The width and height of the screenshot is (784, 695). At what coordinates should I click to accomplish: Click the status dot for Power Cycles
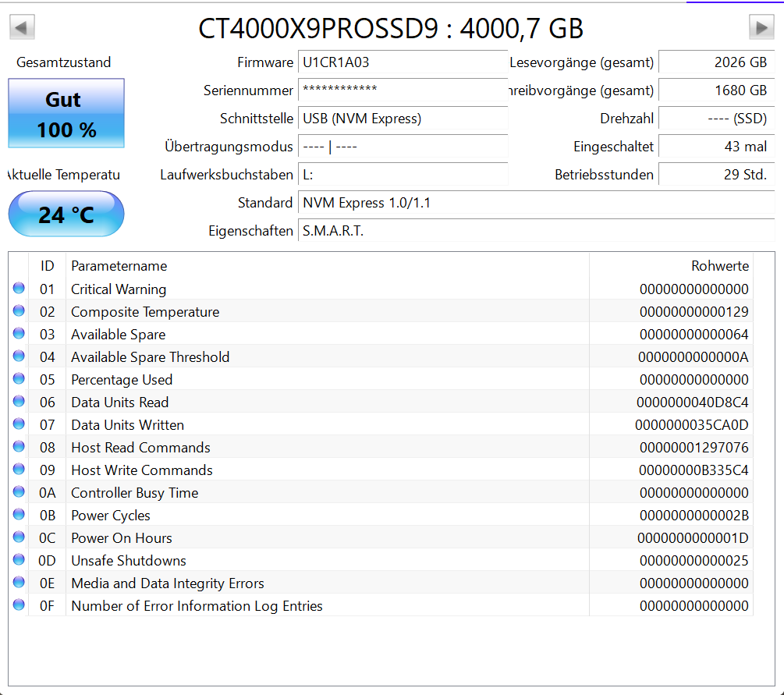tap(19, 514)
